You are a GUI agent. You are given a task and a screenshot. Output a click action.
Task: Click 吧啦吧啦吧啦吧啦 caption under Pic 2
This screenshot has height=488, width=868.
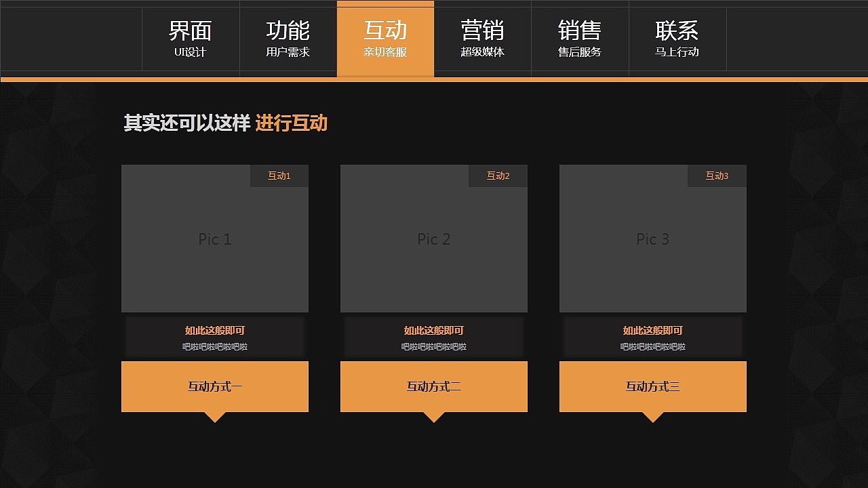(433, 346)
